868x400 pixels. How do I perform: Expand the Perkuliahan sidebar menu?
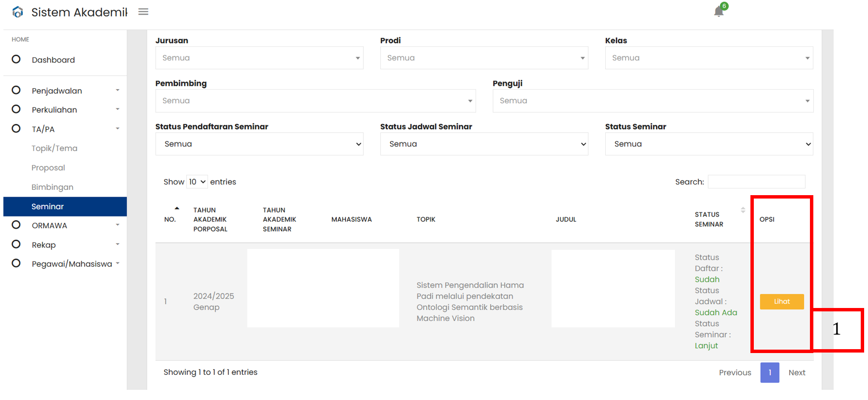65,109
